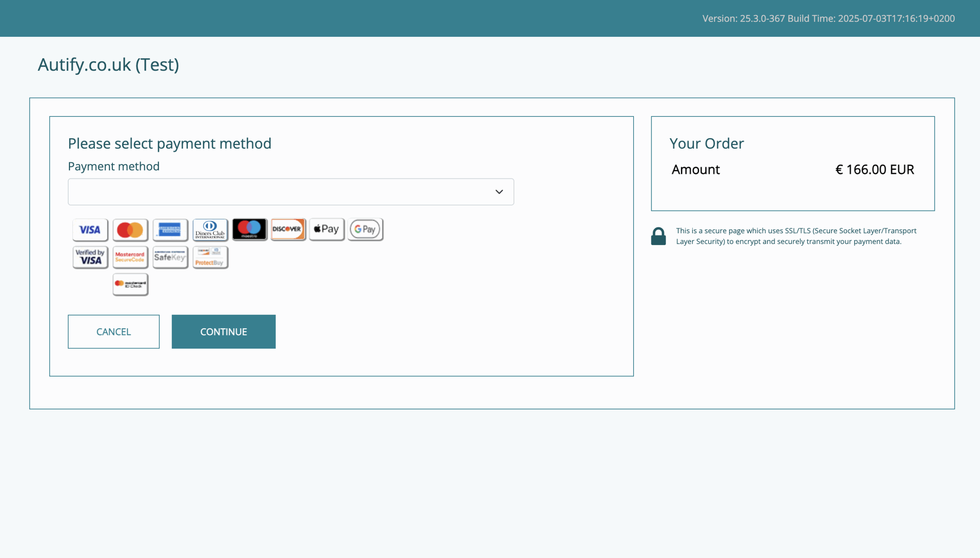Click the Mastercard ID Check badge

[x=130, y=284]
